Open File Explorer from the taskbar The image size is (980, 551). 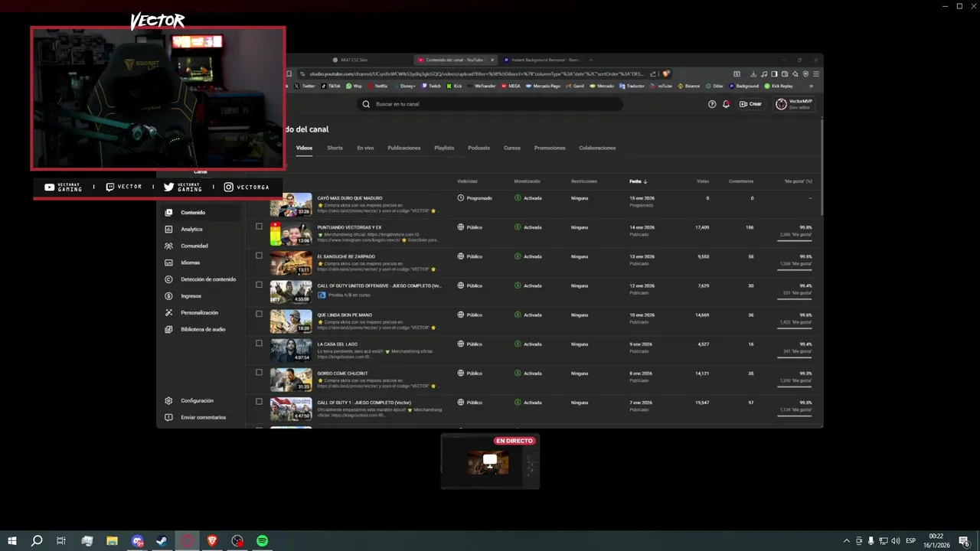112,541
